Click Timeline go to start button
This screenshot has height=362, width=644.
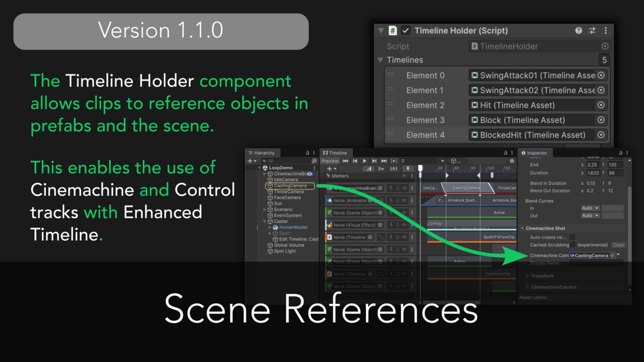[x=345, y=161]
